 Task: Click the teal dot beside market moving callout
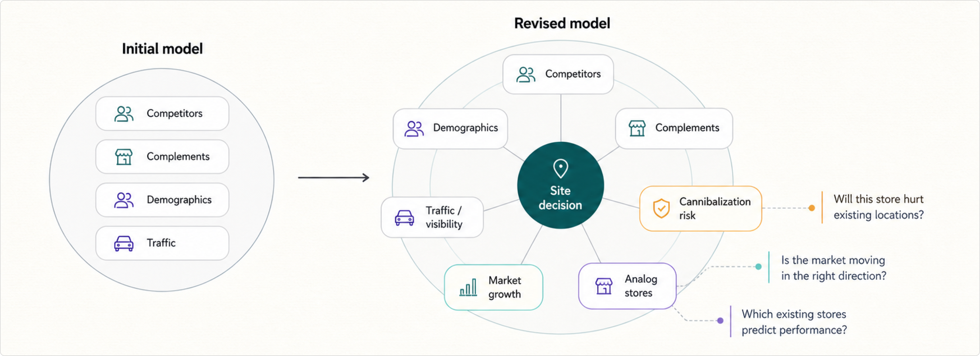[x=758, y=267]
